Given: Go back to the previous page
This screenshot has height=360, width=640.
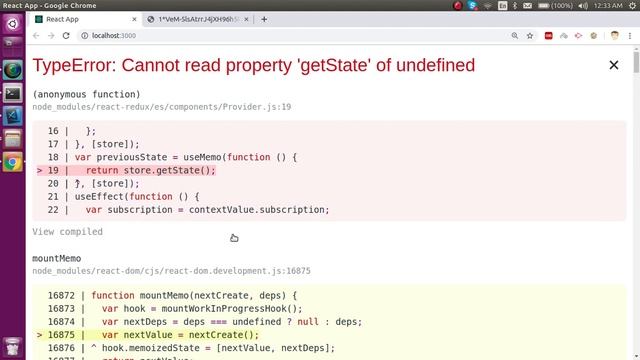Looking at the screenshot, I should [x=36, y=36].
